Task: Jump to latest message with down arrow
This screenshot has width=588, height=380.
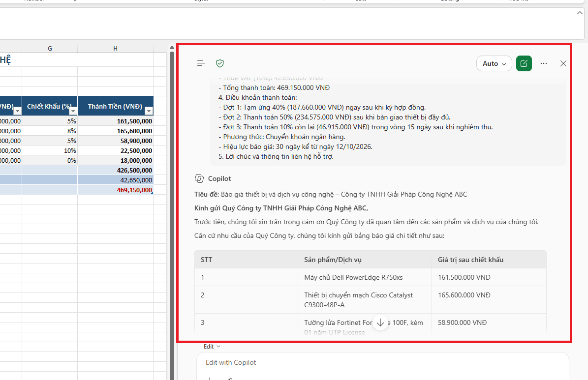Action: pos(380,322)
